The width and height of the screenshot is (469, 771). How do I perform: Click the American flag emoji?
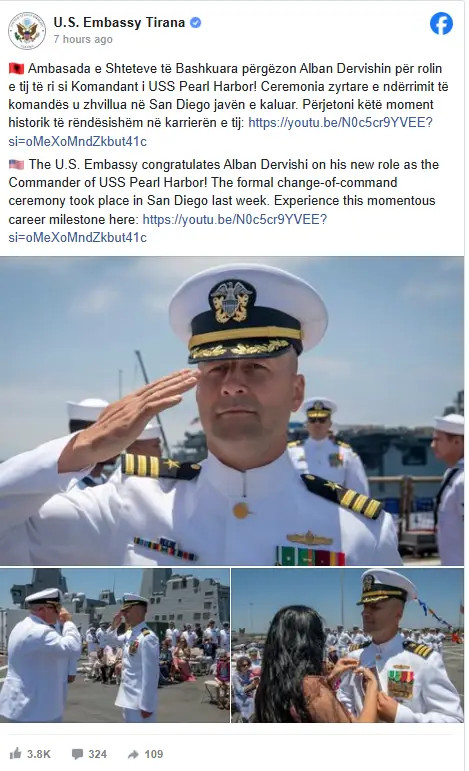16,164
